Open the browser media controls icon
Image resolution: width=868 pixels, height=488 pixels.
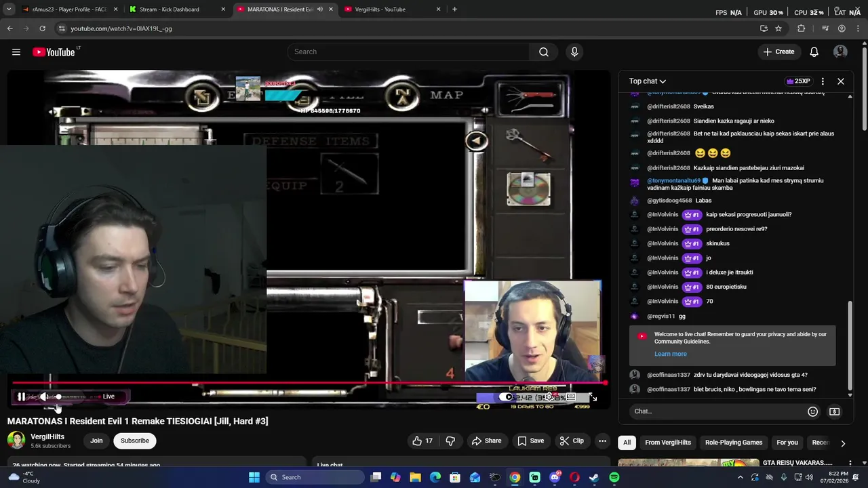(825, 28)
